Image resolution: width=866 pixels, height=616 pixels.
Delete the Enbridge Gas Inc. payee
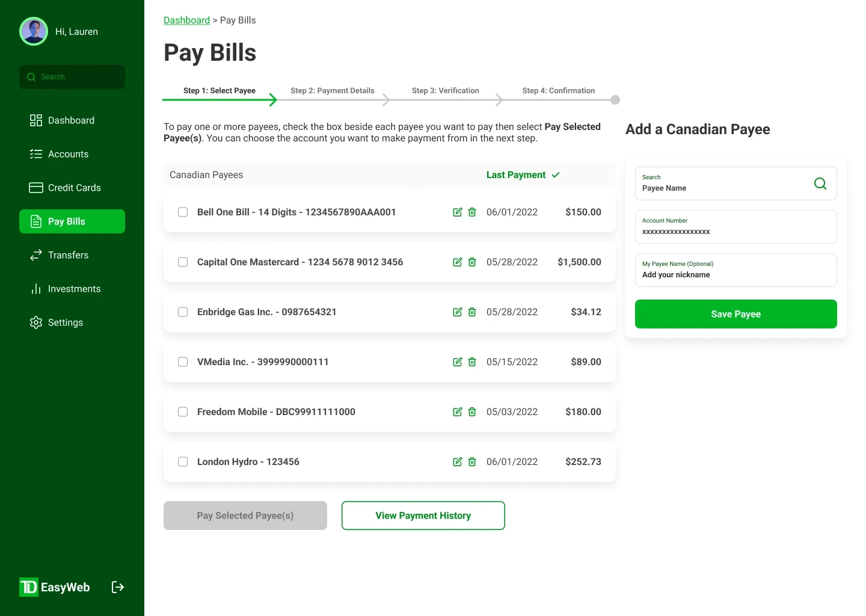472,312
